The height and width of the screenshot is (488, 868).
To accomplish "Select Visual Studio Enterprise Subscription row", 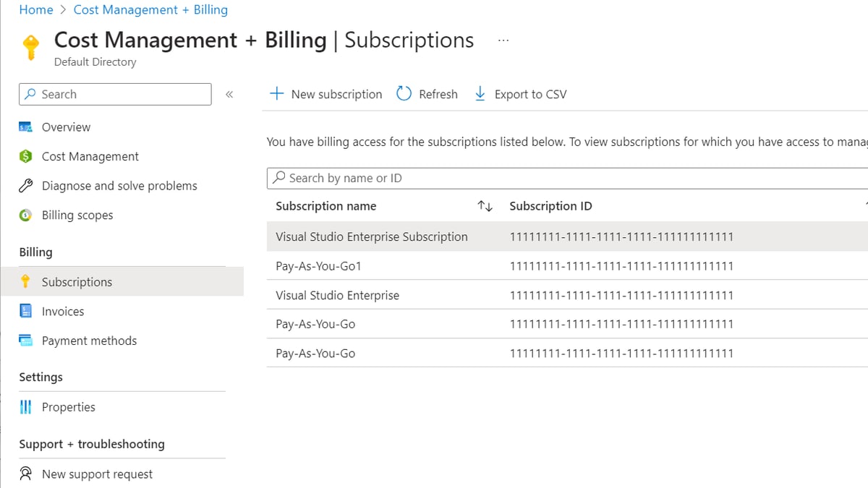I will 567,236.
